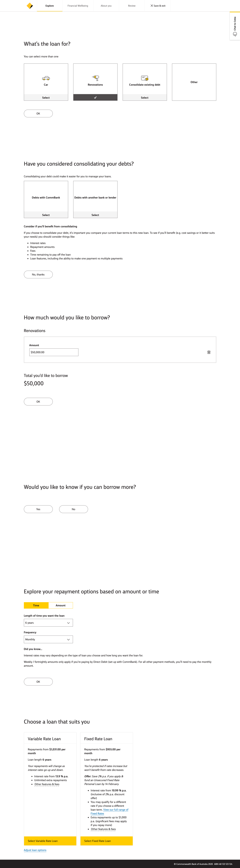Click the loan Amount input field
This screenshot has height=868, width=240.
[x=54, y=352]
